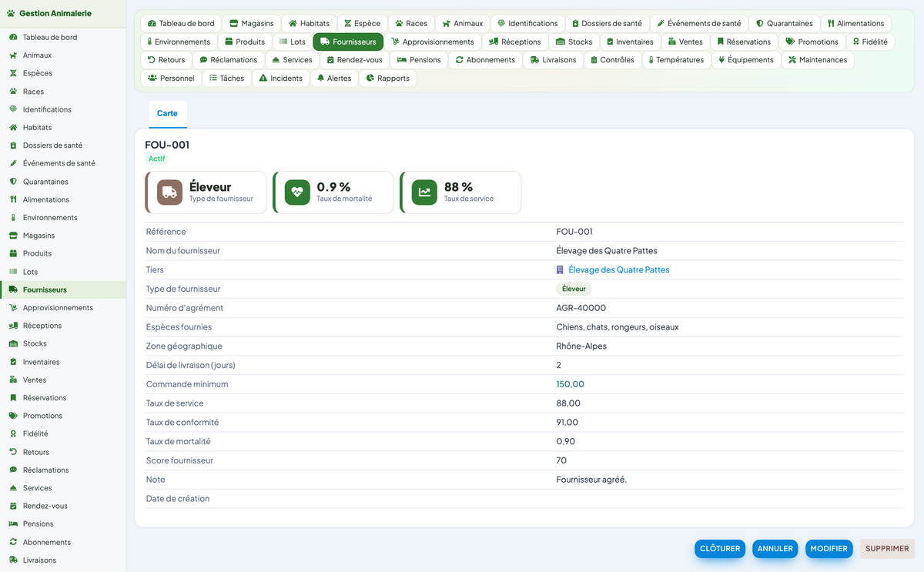
Task: Open Contrôles in top navigation
Action: [612, 60]
